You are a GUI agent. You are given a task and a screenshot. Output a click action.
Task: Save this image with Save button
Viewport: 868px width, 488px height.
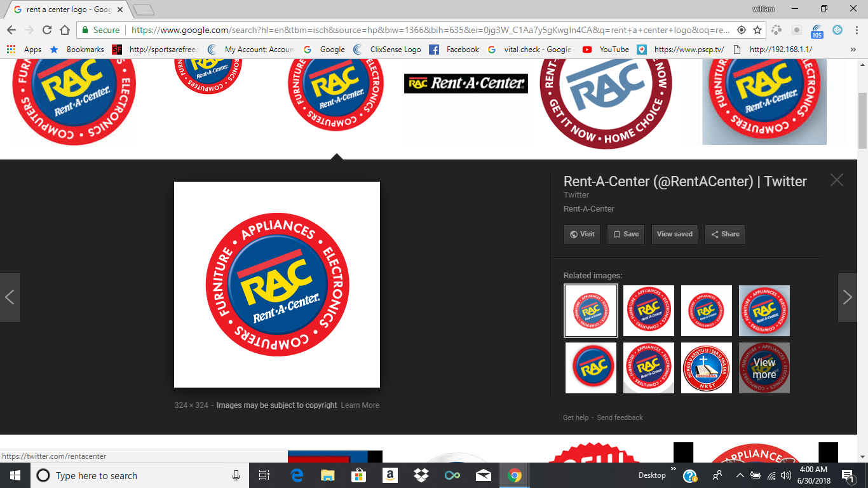[626, 234]
